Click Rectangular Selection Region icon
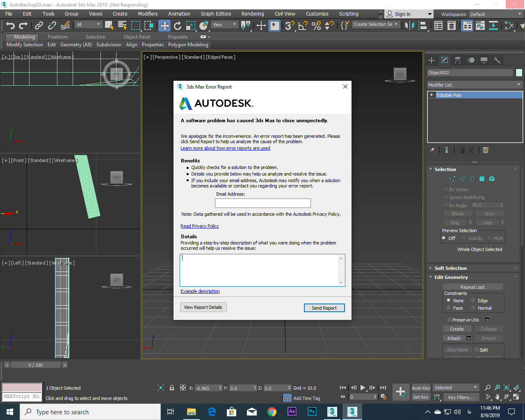This screenshot has width=525, height=420. [x=136, y=25]
